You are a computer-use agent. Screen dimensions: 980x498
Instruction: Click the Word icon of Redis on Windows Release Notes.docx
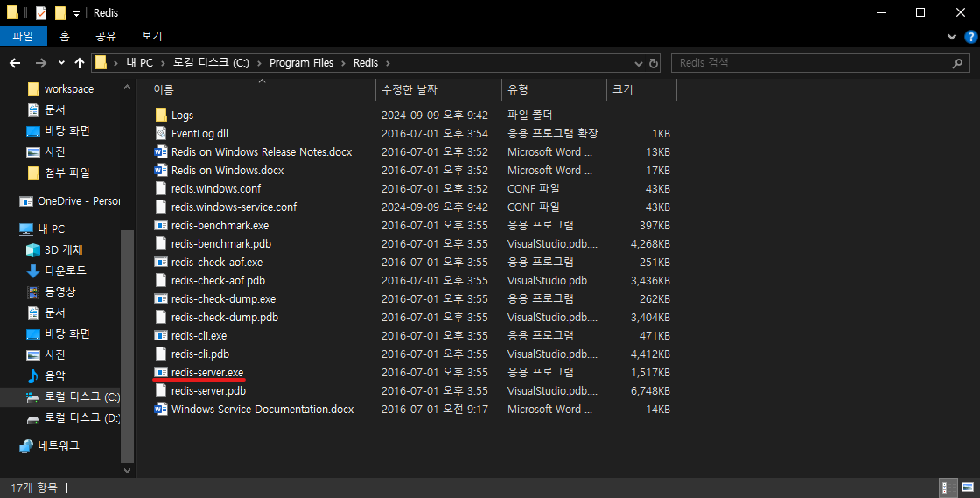tap(161, 151)
